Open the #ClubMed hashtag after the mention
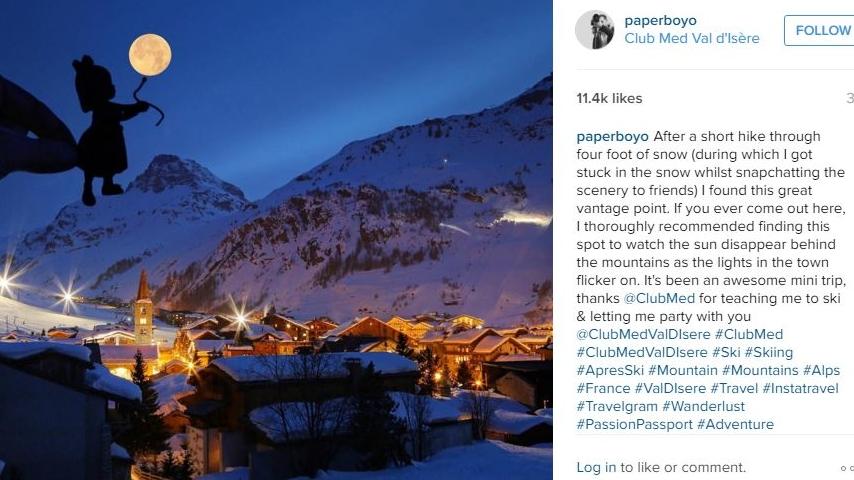Image resolution: width=854 pixels, height=480 pixels. click(748, 335)
